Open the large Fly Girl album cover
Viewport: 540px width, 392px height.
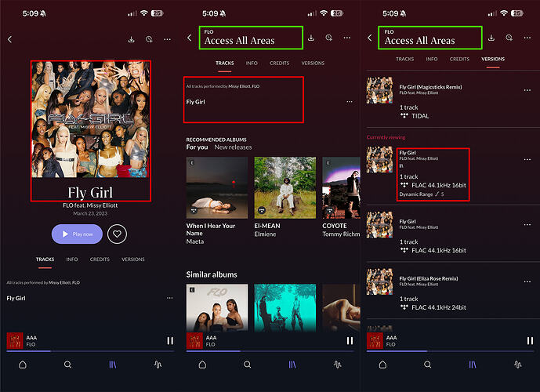[x=91, y=119]
